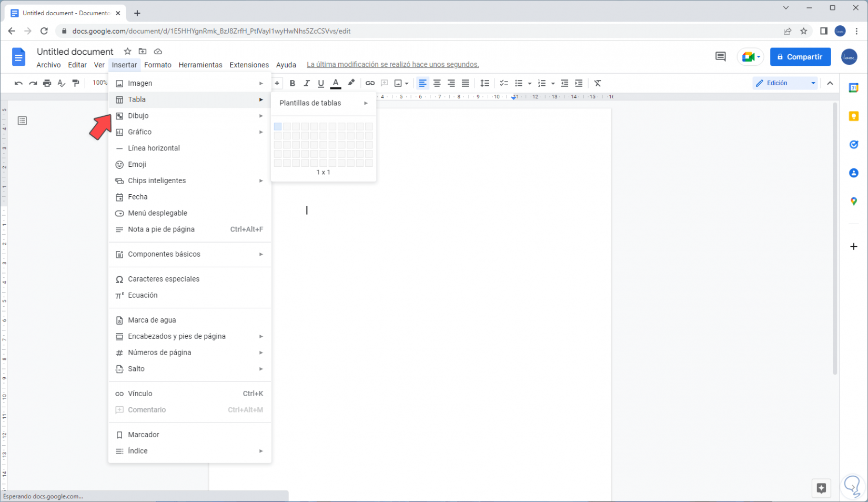Click the add-ons plus button in side panel
The height and width of the screenshot is (502, 868).
point(854,246)
